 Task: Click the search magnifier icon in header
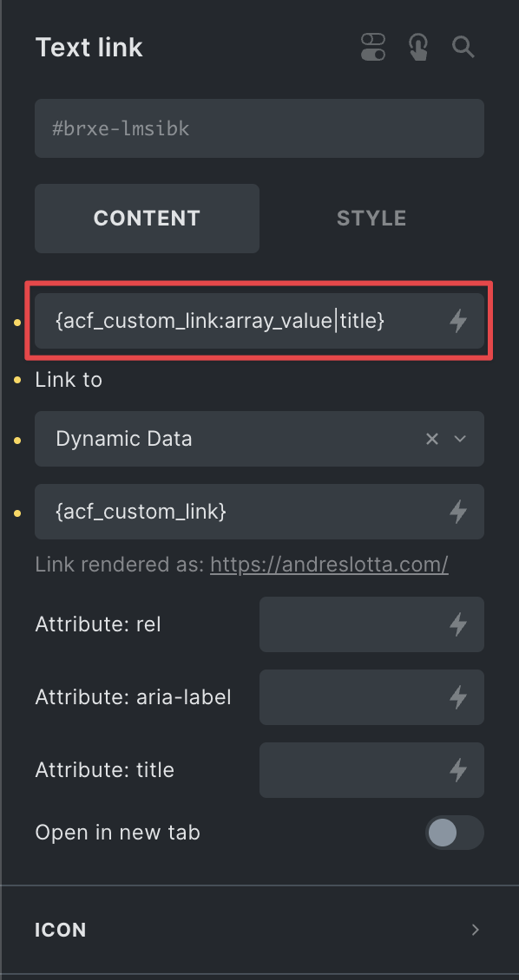point(463,47)
